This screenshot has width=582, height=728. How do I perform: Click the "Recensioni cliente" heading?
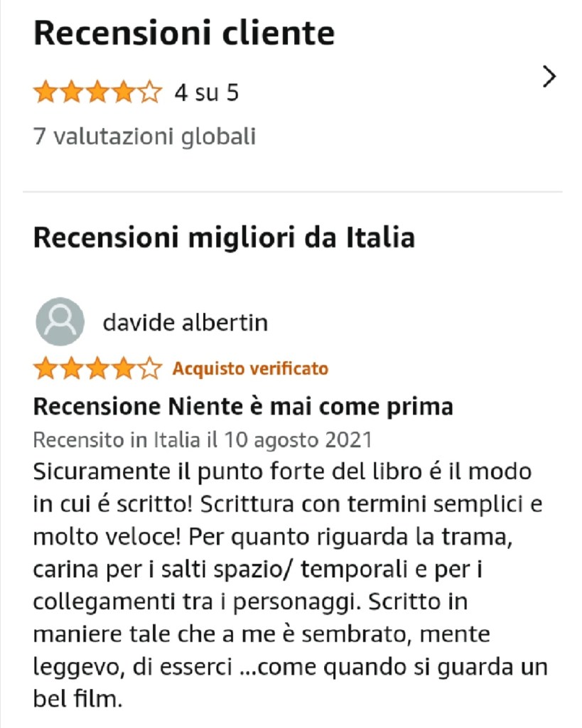(x=184, y=33)
